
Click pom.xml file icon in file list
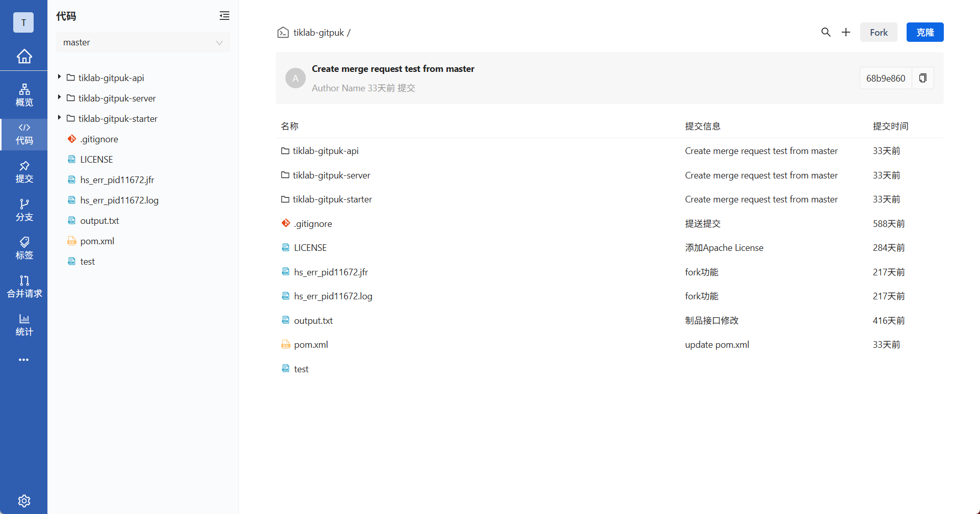click(x=286, y=345)
